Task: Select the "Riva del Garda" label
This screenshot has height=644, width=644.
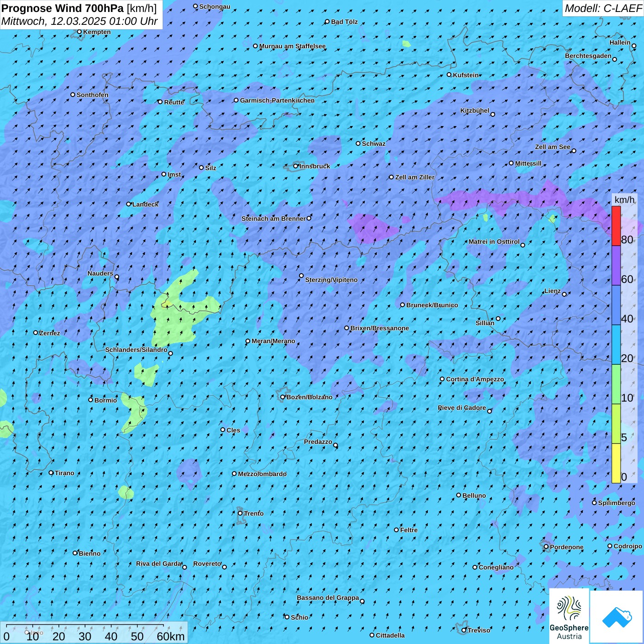Action: point(159,563)
